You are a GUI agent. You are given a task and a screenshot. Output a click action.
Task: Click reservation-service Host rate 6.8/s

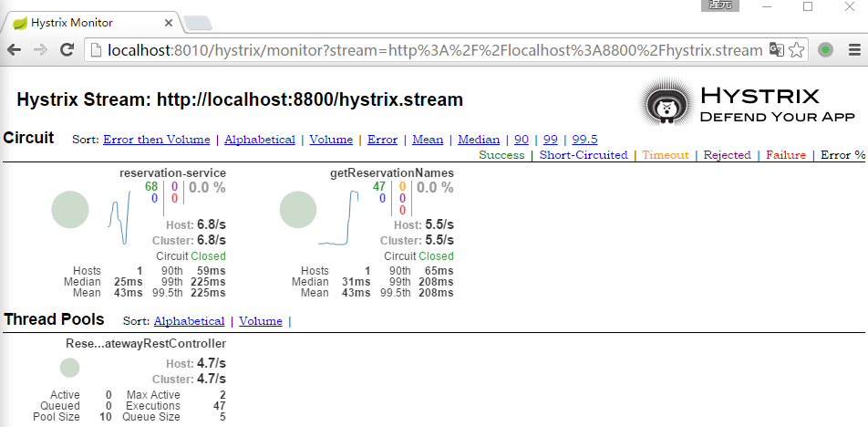click(211, 224)
